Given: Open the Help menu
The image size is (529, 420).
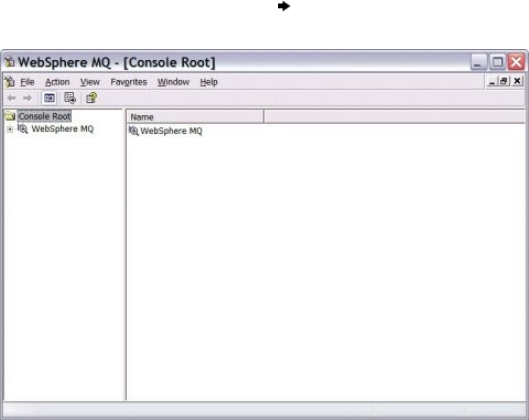Looking at the screenshot, I should click(x=208, y=82).
